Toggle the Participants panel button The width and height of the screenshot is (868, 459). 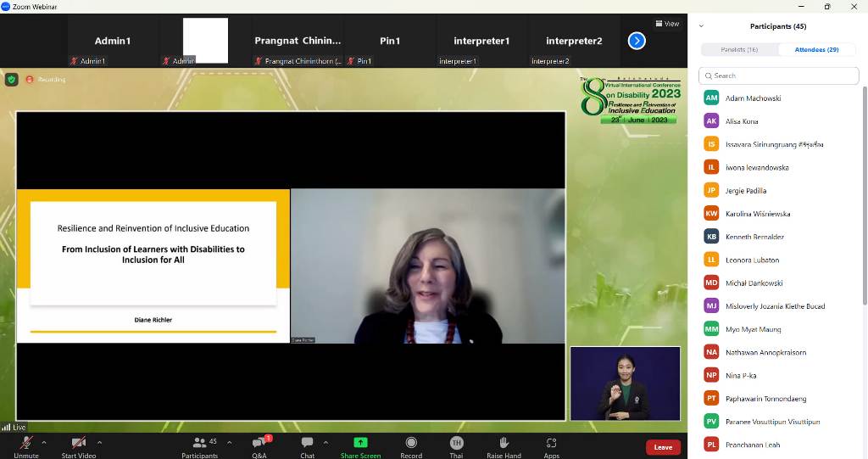(x=200, y=447)
